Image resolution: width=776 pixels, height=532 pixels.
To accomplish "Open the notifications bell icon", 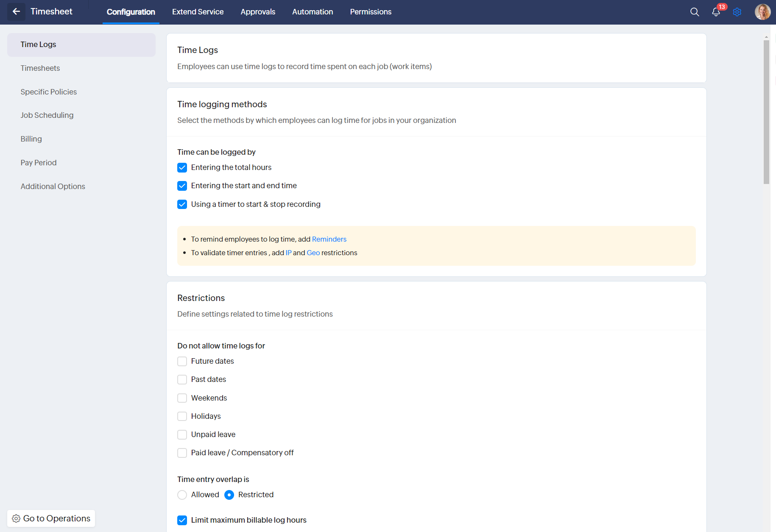I will pos(716,12).
